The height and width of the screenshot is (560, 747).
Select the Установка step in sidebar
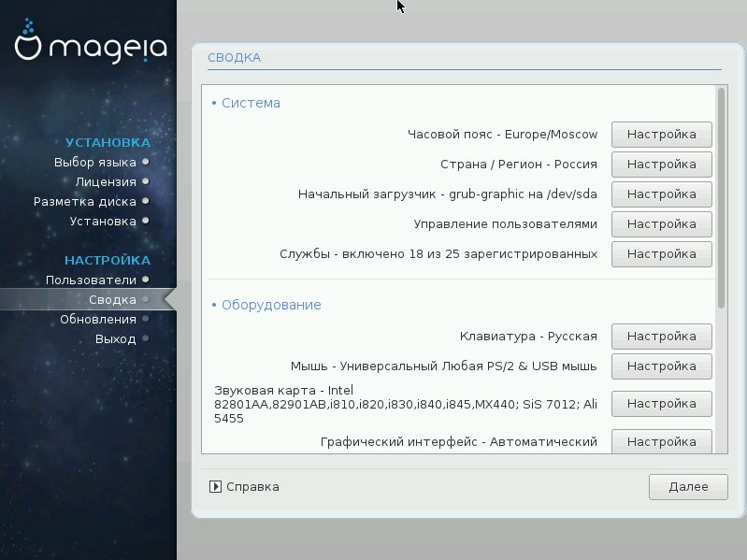pos(103,222)
